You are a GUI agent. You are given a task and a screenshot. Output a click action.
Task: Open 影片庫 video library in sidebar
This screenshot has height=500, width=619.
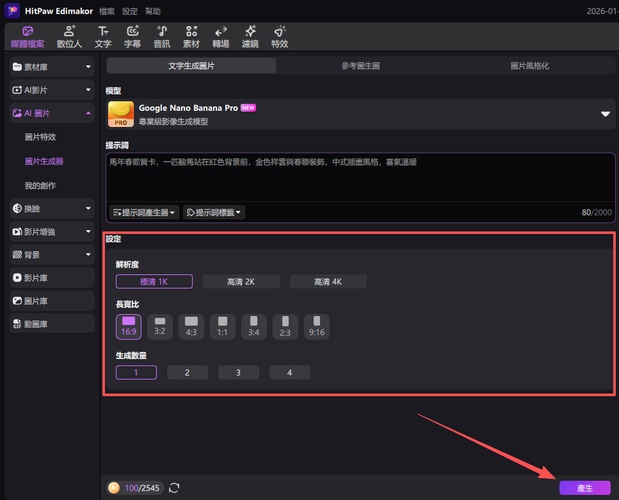point(52,278)
